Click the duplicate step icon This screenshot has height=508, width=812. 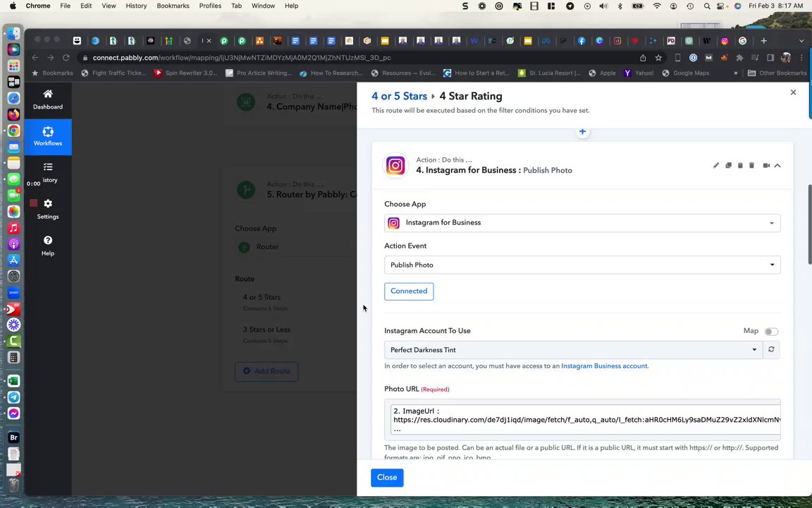click(x=728, y=165)
